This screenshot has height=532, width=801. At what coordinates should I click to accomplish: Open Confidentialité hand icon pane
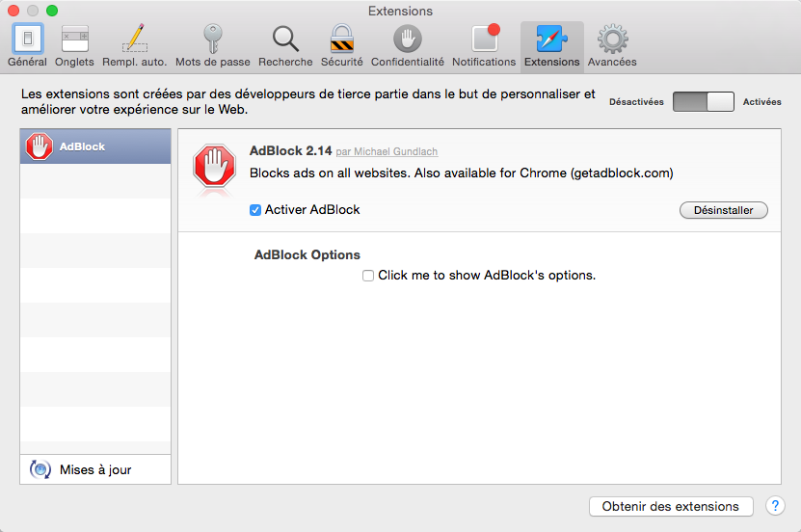[408, 45]
